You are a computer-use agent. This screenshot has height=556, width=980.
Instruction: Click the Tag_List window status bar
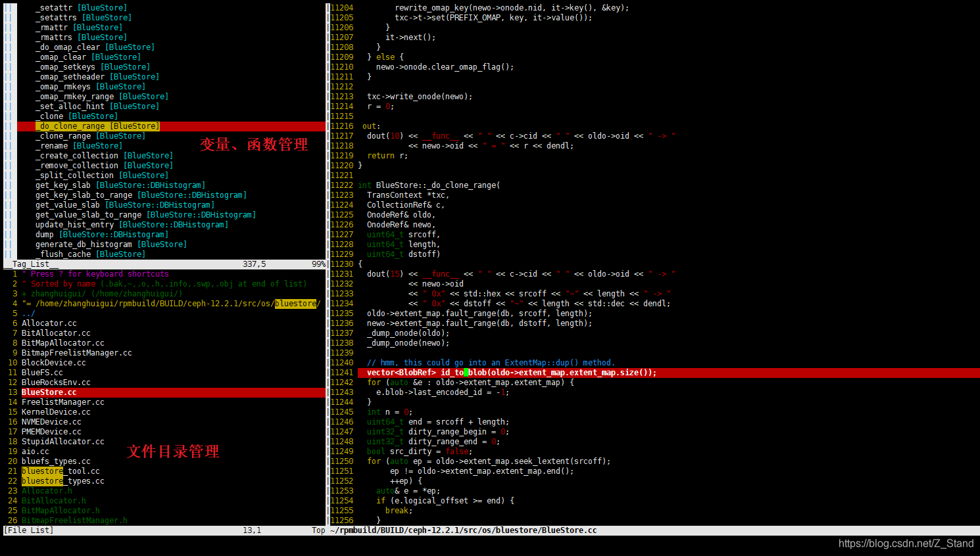click(x=164, y=264)
